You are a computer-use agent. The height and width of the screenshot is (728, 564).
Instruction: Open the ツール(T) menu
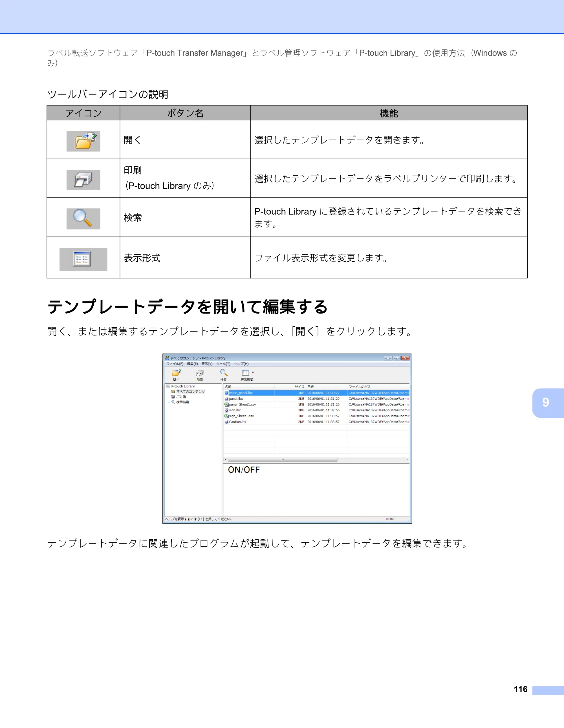223,364
